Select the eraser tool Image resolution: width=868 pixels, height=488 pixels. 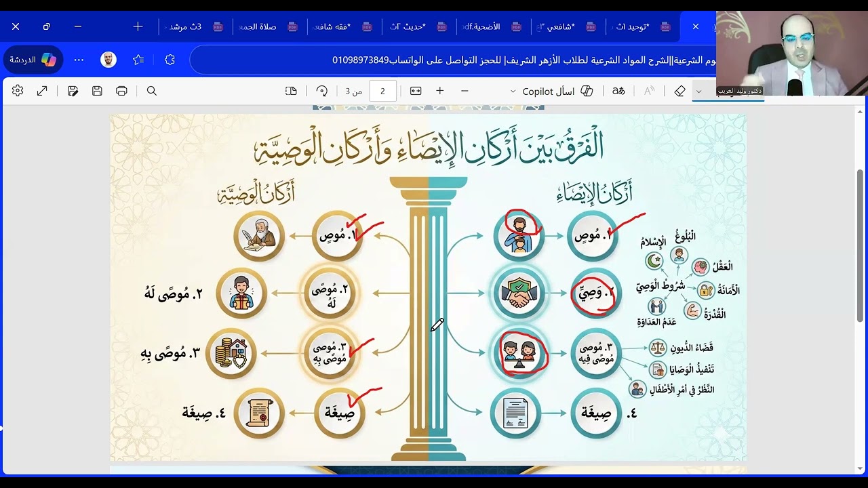pos(680,91)
